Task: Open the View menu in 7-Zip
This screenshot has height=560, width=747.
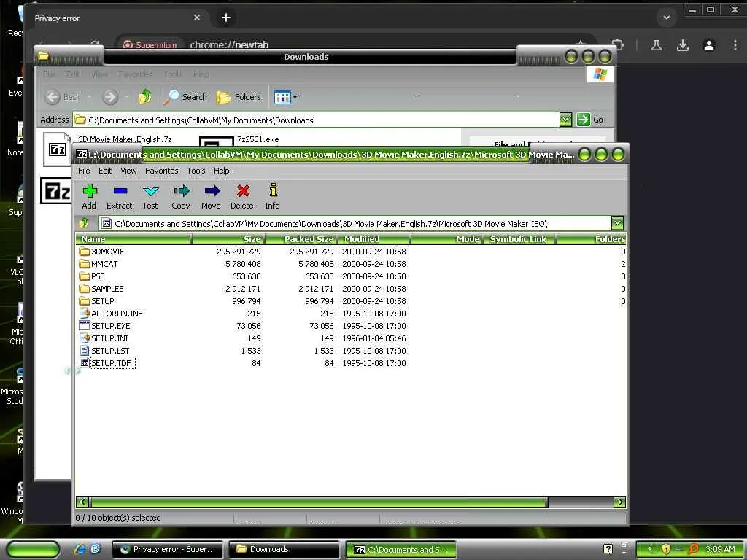Action: click(128, 171)
